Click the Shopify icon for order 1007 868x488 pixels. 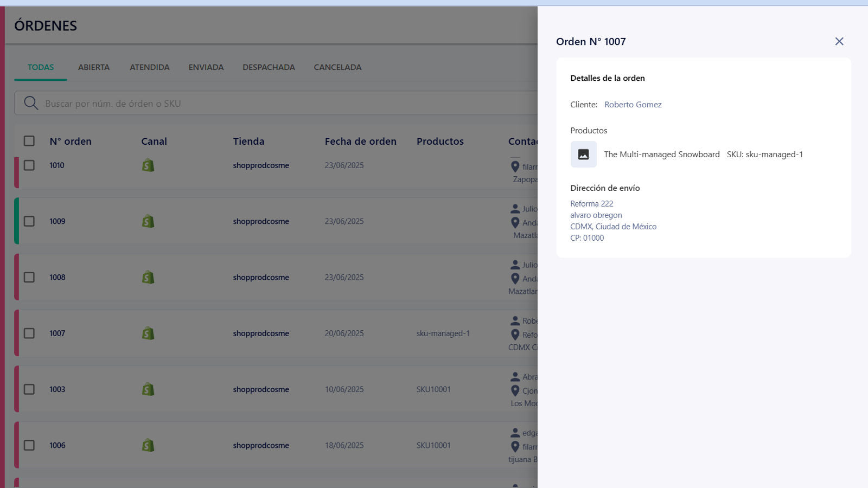[x=148, y=333]
